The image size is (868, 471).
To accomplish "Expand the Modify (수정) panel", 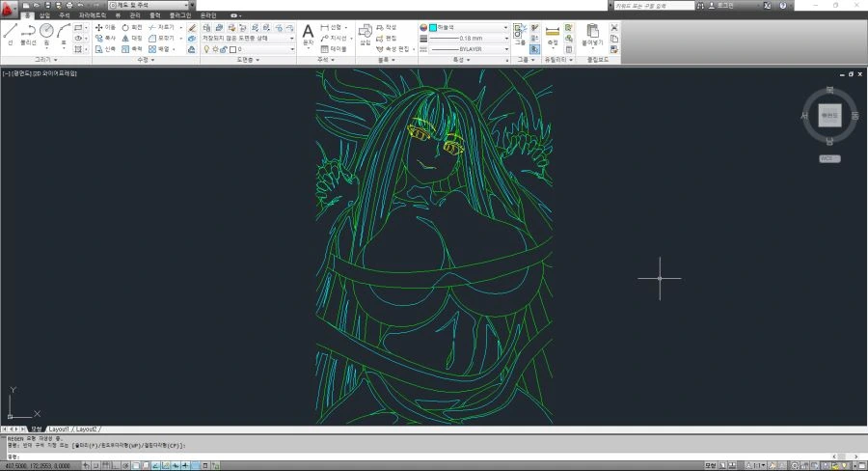I will (x=146, y=59).
